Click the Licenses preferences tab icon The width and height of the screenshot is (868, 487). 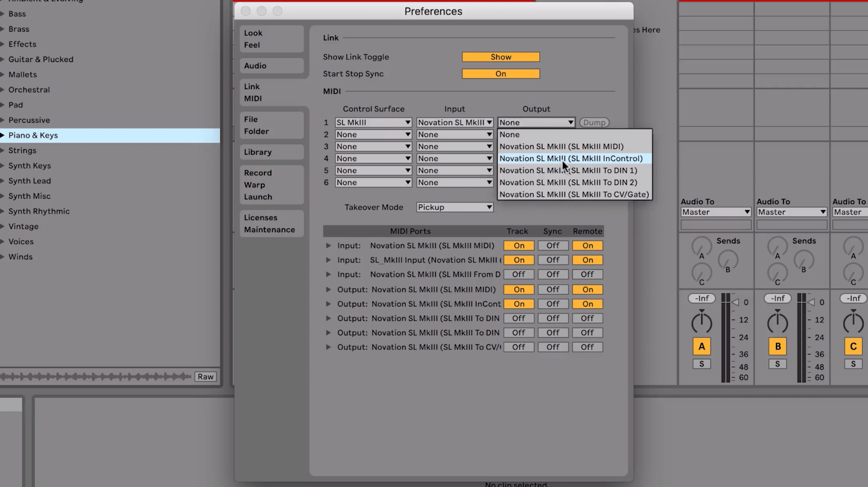(260, 217)
